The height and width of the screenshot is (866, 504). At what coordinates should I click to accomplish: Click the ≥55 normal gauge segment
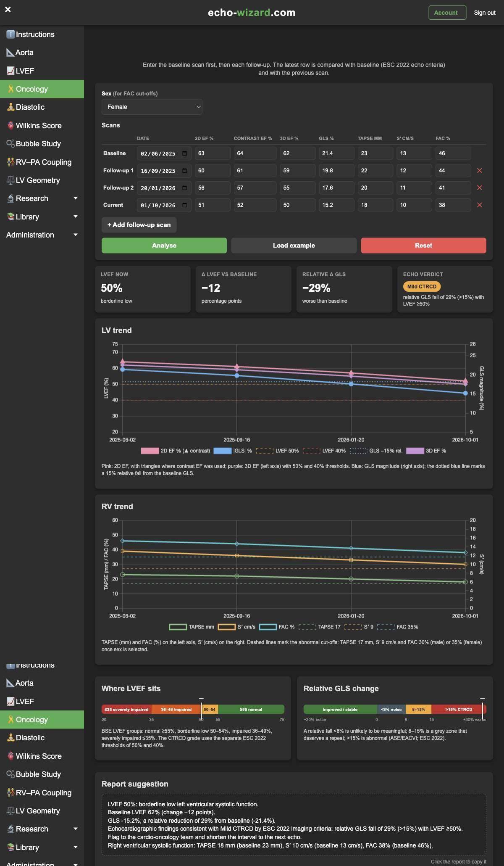(251, 710)
